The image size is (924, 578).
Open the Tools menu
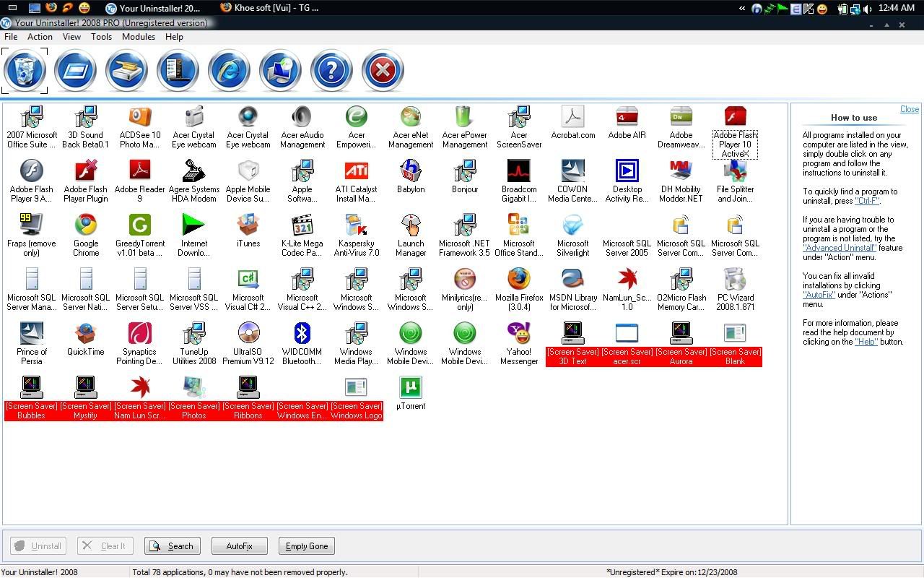pyautogui.click(x=101, y=37)
